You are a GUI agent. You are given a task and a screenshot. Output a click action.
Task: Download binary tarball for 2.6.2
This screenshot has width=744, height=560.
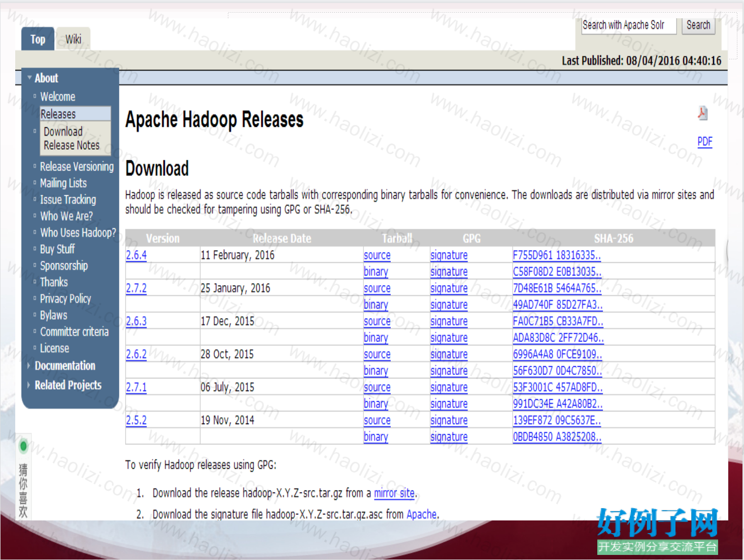coord(376,370)
